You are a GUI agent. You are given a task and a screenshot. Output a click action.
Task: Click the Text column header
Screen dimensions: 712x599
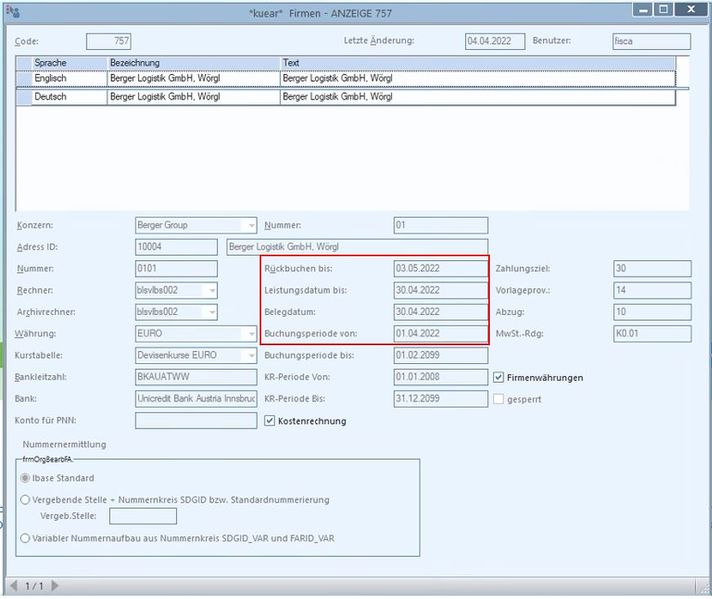[x=478, y=63]
